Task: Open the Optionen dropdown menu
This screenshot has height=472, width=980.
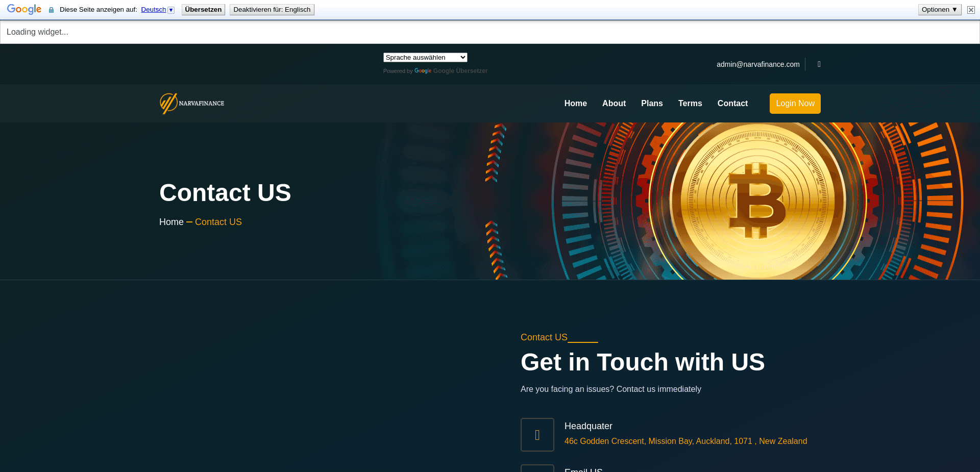Action: tap(939, 9)
